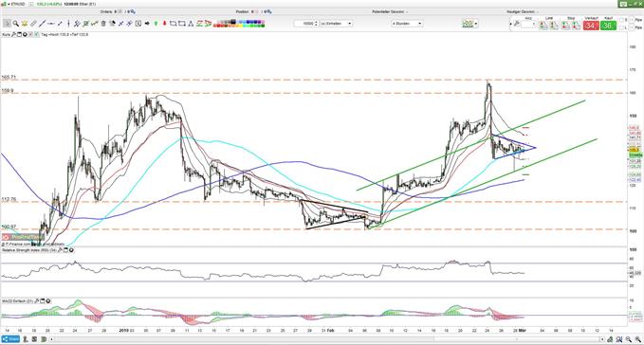Select the green up arrow marker tool

pyautogui.click(x=156, y=24)
